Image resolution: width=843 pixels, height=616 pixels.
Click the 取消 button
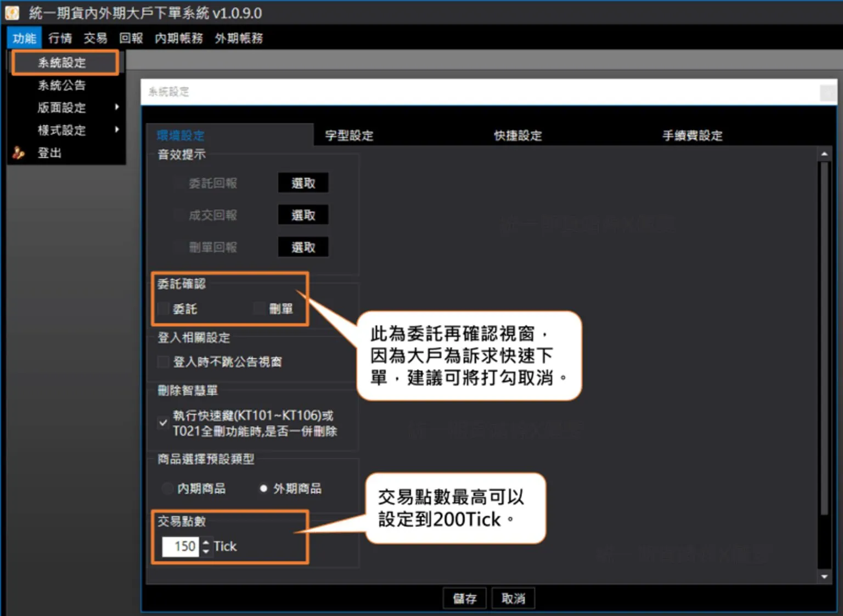(513, 598)
